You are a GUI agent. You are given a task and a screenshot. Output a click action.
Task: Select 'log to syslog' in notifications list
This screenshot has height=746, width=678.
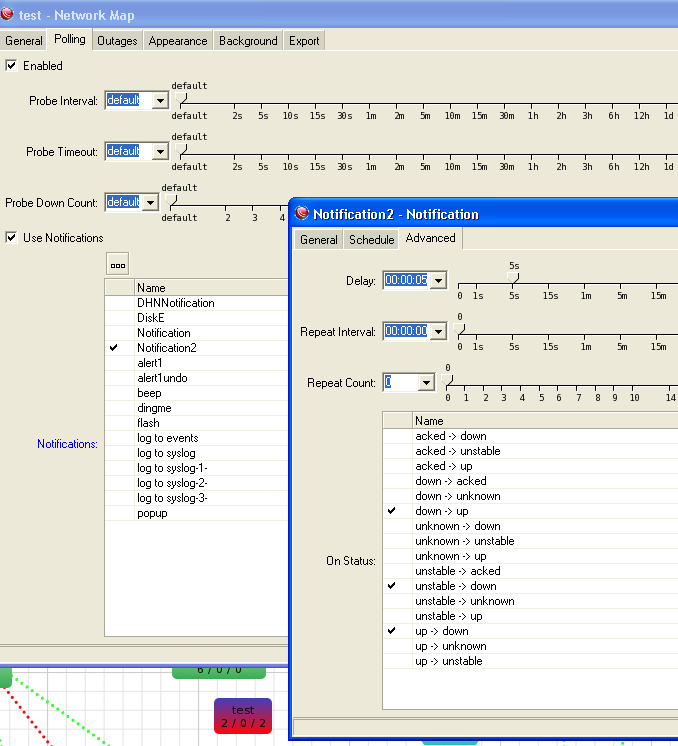coord(167,453)
